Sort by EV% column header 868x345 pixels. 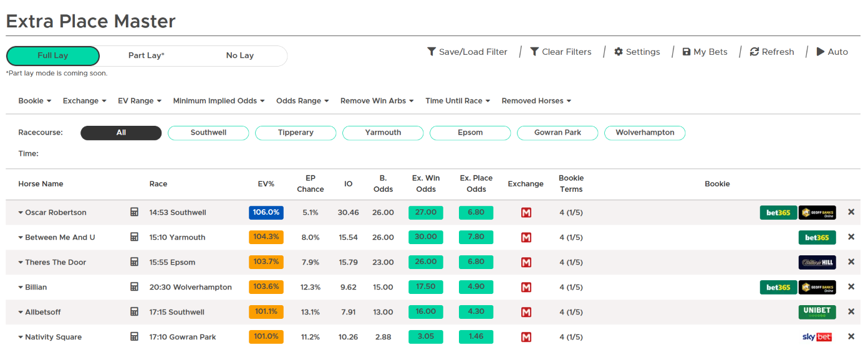[x=266, y=184]
